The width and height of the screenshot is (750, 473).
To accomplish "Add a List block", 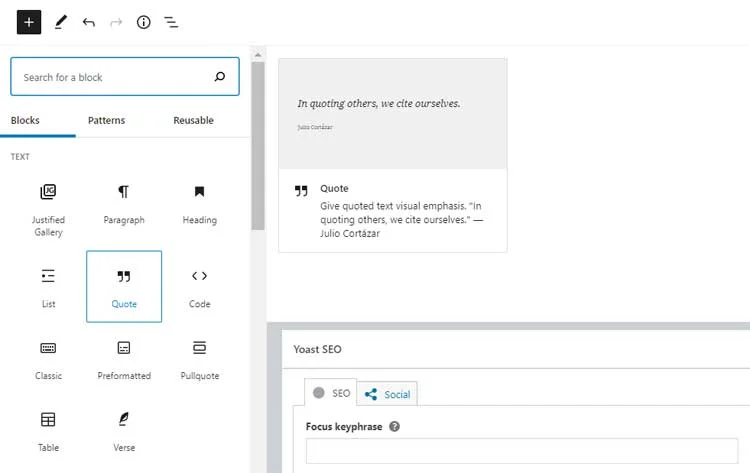I will (x=48, y=286).
